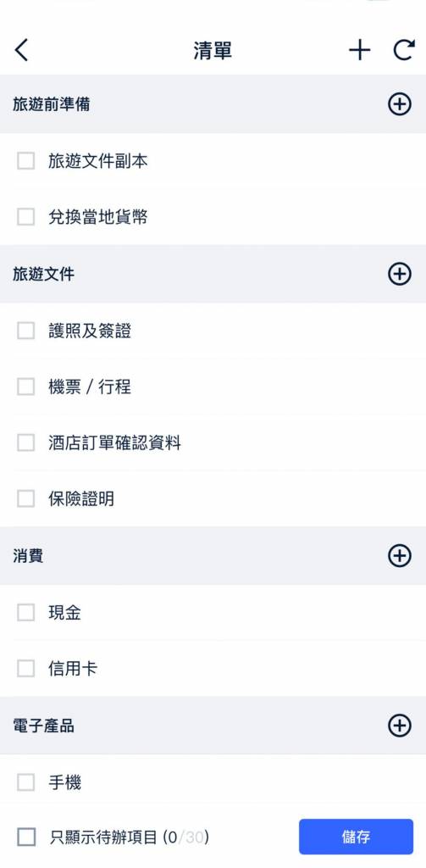This screenshot has height=868, width=426.
Task: Go back using the top-left arrow
Action: pos(21,50)
